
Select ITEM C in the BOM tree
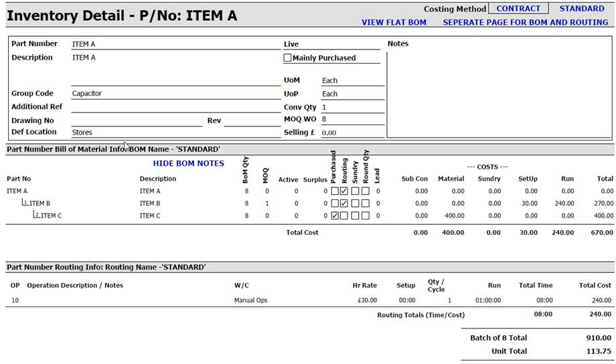point(51,216)
